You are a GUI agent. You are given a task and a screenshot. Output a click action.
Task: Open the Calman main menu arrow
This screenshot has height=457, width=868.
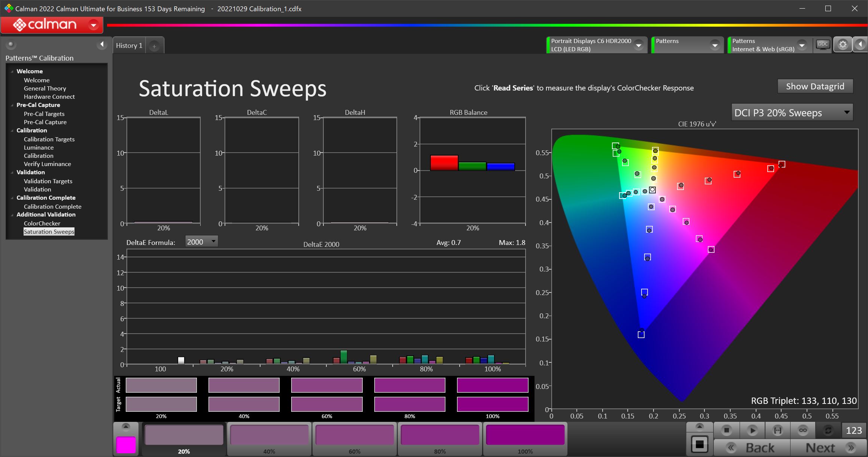click(x=94, y=25)
